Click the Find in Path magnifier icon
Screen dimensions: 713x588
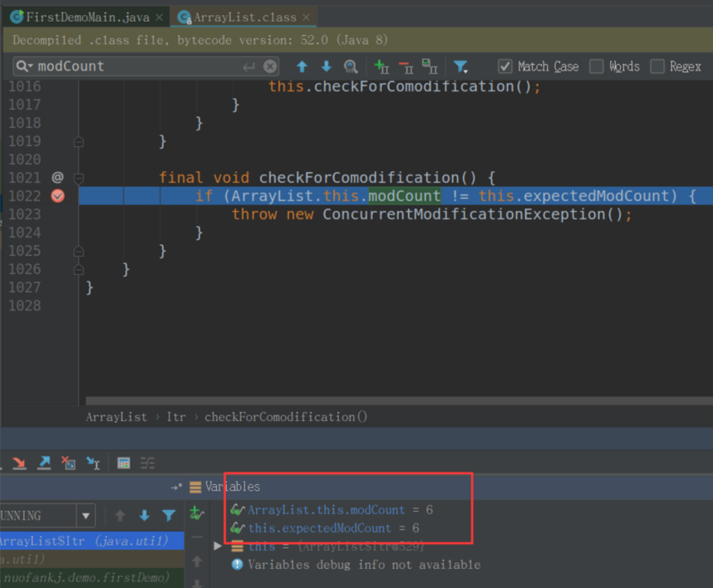click(x=351, y=66)
